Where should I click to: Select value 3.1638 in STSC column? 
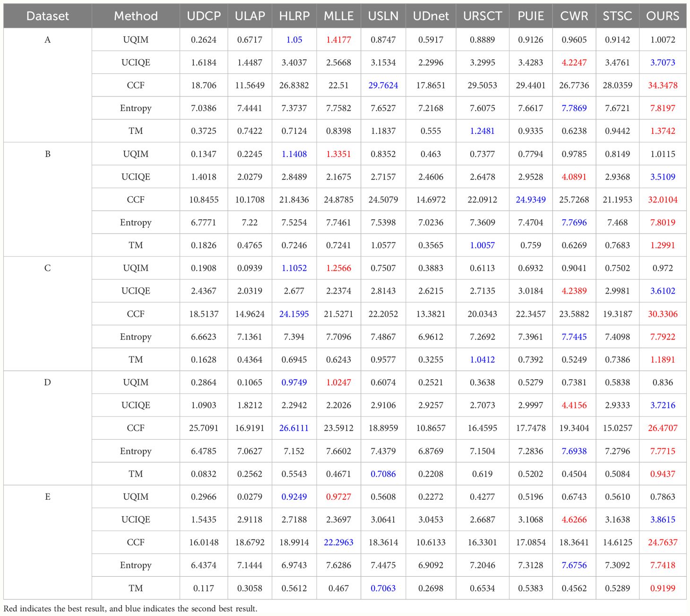[x=617, y=520]
